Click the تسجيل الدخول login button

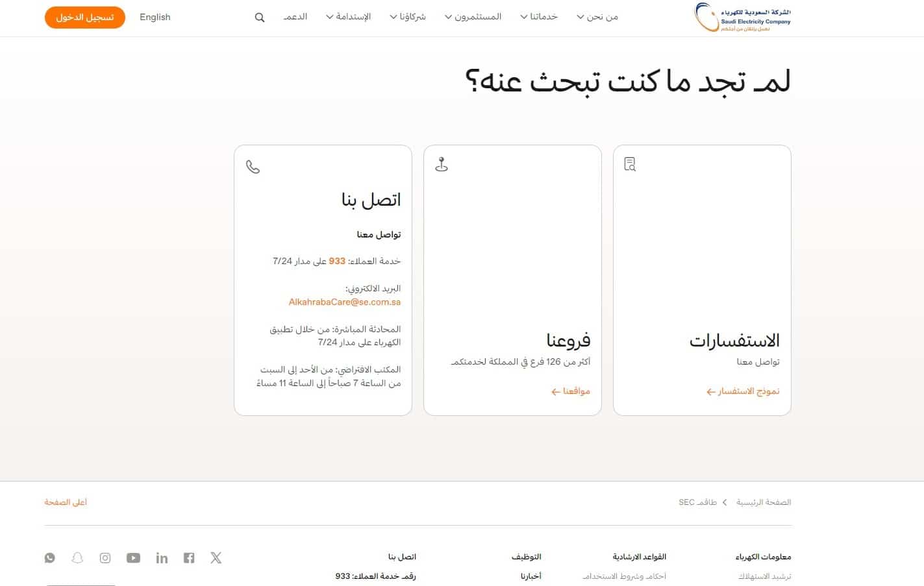point(85,18)
